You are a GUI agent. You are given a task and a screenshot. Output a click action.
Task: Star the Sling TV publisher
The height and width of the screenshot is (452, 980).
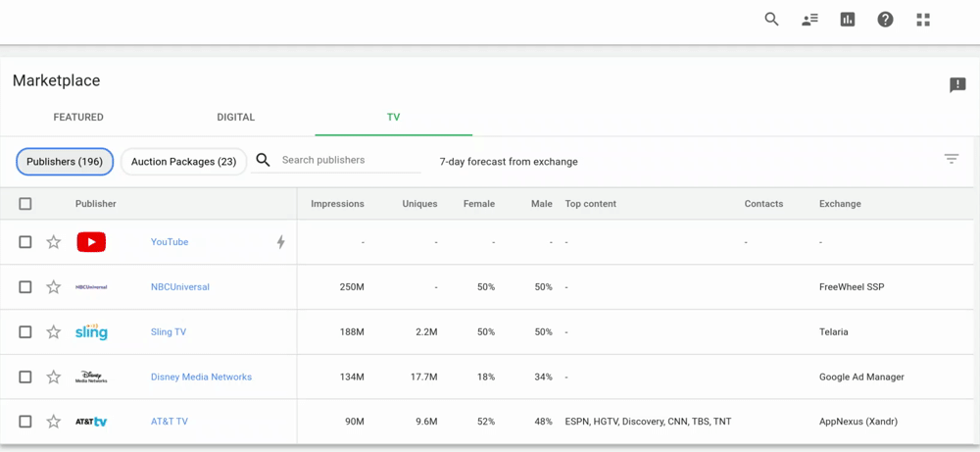coord(54,332)
